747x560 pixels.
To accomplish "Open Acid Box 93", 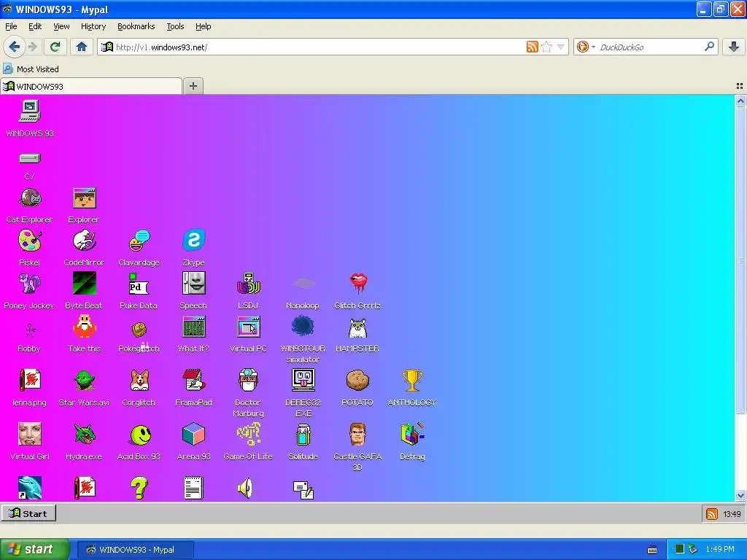I will click(x=139, y=441).
